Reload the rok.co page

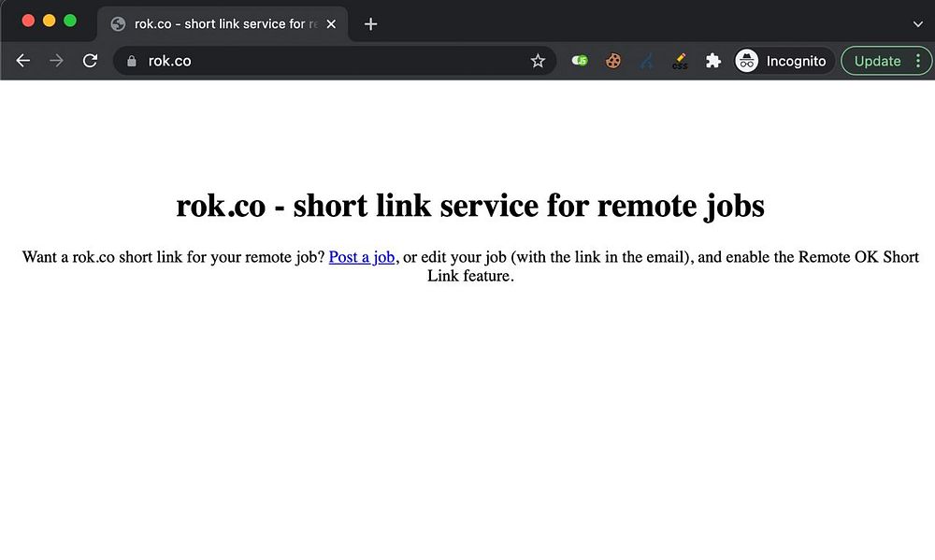[x=90, y=61]
